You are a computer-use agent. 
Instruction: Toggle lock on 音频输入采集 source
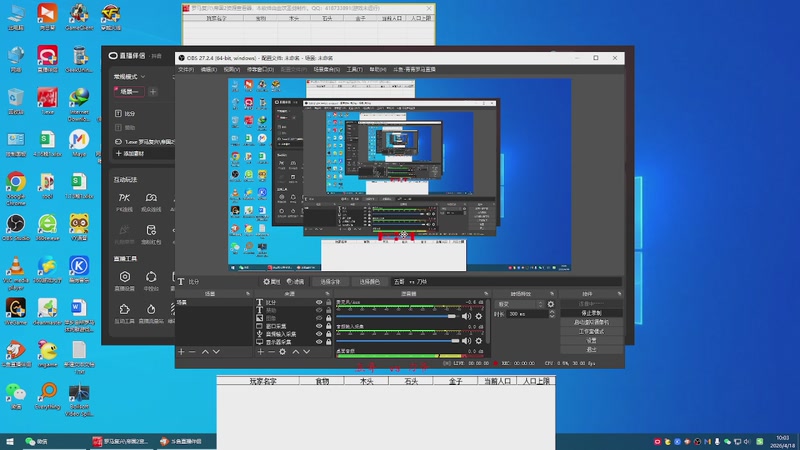coord(329,334)
